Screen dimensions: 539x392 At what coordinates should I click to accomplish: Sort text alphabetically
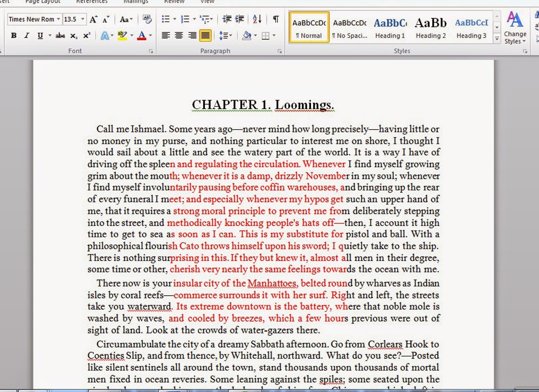click(257, 19)
